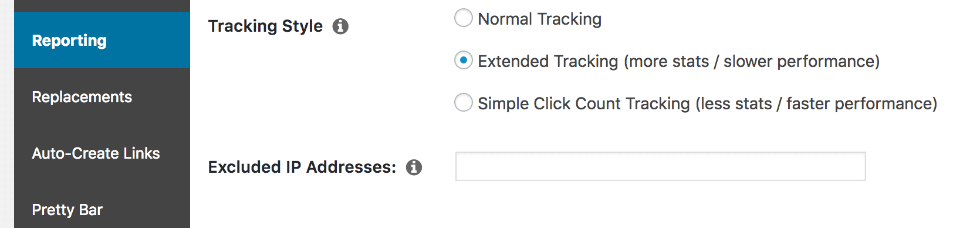Screen dimensions: 980x228
Task: Select the Normal Tracking radio button
Action: pyautogui.click(x=464, y=18)
